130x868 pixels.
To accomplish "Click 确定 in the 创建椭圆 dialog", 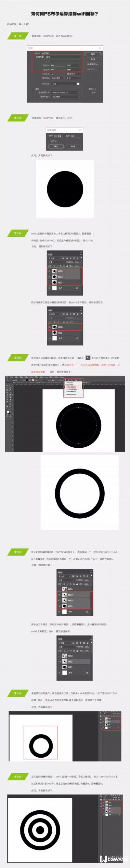I will [56, 146].
